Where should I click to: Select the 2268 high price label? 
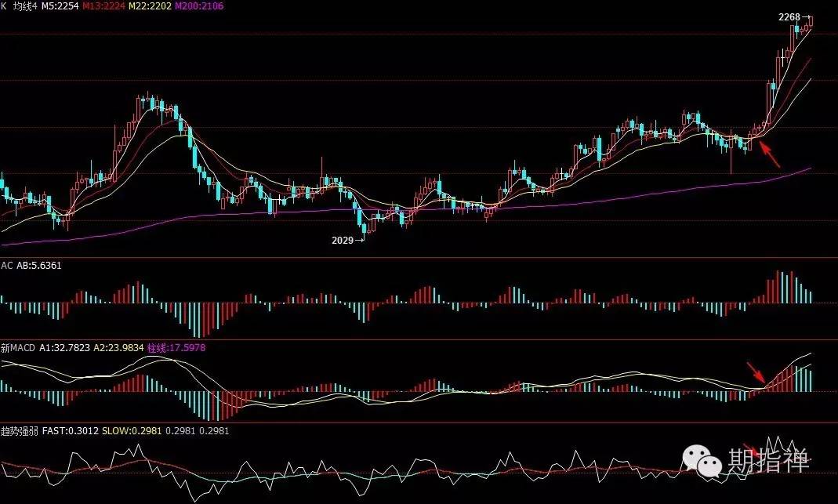click(x=789, y=17)
